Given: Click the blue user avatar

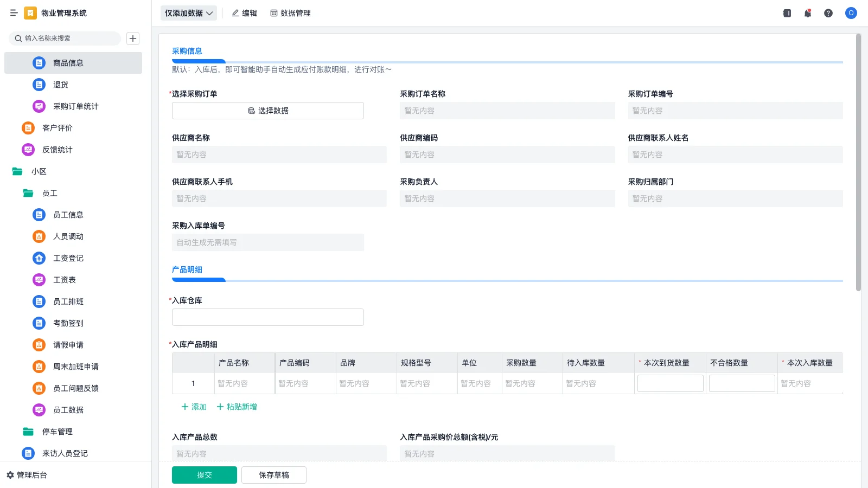Looking at the screenshot, I should click(851, 13).
